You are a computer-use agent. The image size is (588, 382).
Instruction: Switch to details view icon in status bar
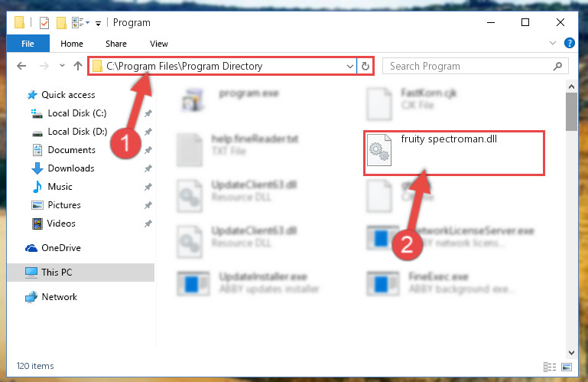point(549,367)
